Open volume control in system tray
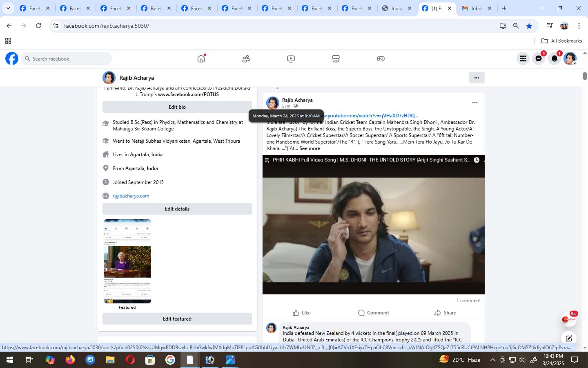Image resolution: width=588 pixels, height=368 pixels. [522, 360]
